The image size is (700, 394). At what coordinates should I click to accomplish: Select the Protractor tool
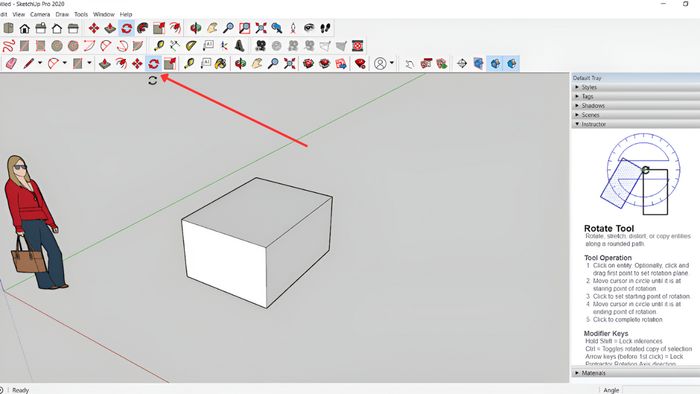(x=191, y=46)
